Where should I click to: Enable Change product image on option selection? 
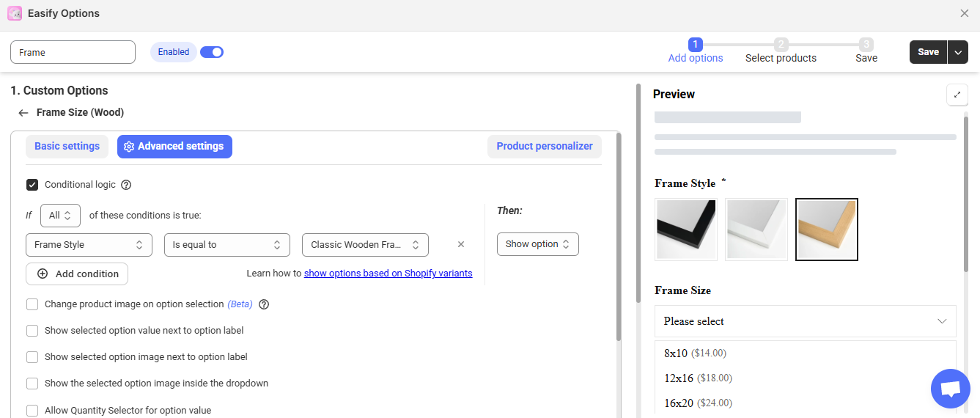click(32, 304)
